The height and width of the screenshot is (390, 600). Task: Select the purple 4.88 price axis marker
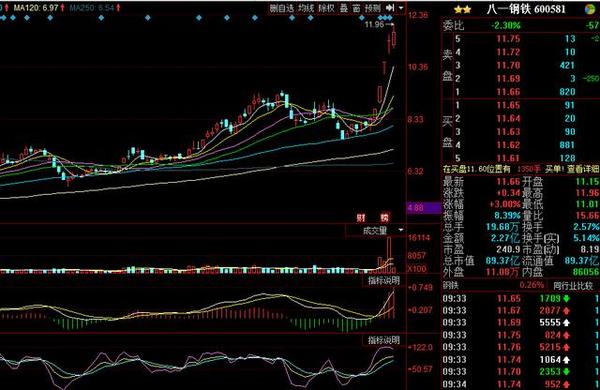pos(423,208)
